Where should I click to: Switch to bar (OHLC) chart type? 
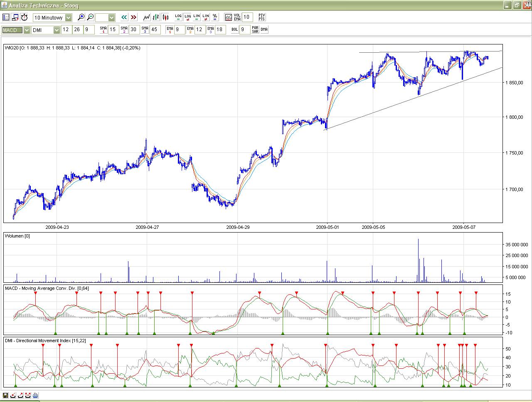pos(156,17)
